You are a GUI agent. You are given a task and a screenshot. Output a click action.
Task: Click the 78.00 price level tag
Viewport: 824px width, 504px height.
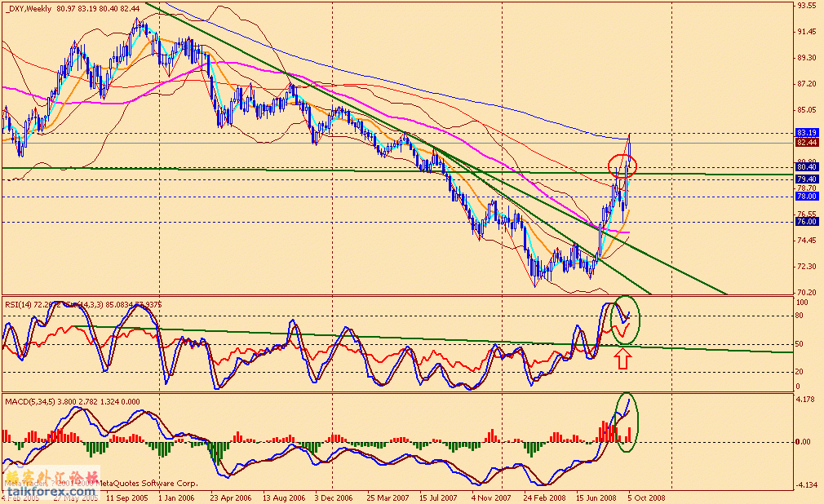[x=807, y=196]
